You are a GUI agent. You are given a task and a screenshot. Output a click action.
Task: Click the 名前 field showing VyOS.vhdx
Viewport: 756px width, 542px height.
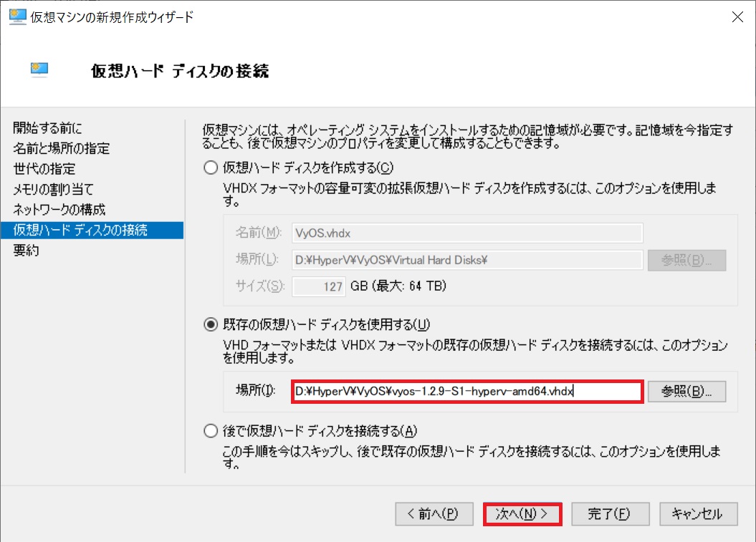[x=467, y=233]
